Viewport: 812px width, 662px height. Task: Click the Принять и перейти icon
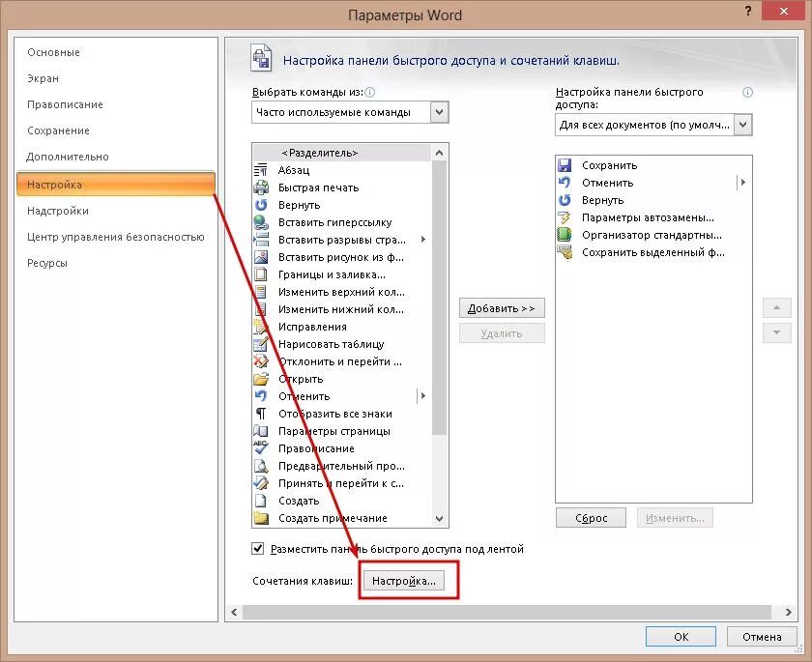click(260, 483)
